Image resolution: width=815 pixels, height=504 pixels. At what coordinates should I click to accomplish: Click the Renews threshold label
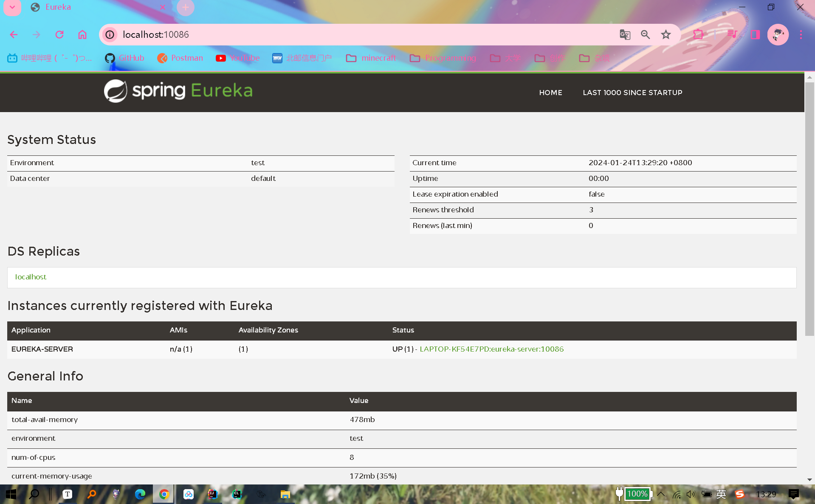[x=443, y=210]
